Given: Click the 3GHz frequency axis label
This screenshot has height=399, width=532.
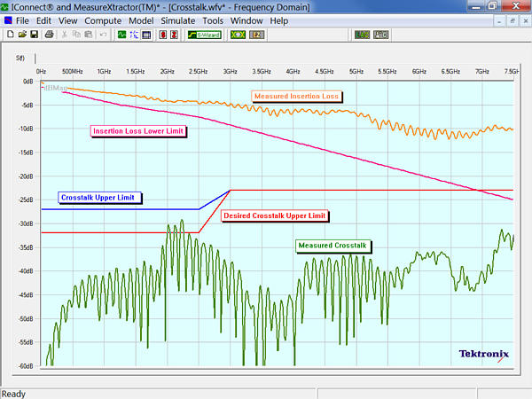Looking at the screenshot, I should (x=230, y=72).
